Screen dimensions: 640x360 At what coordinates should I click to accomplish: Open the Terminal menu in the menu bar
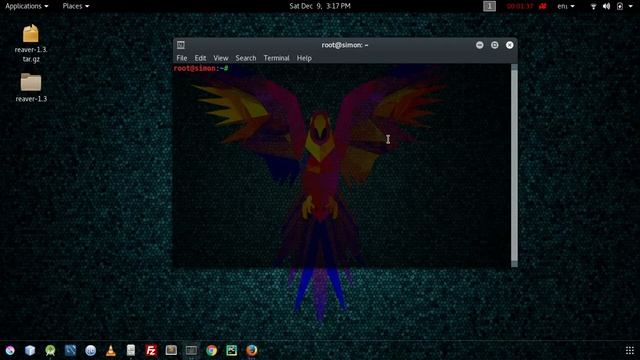click(276, 58)
